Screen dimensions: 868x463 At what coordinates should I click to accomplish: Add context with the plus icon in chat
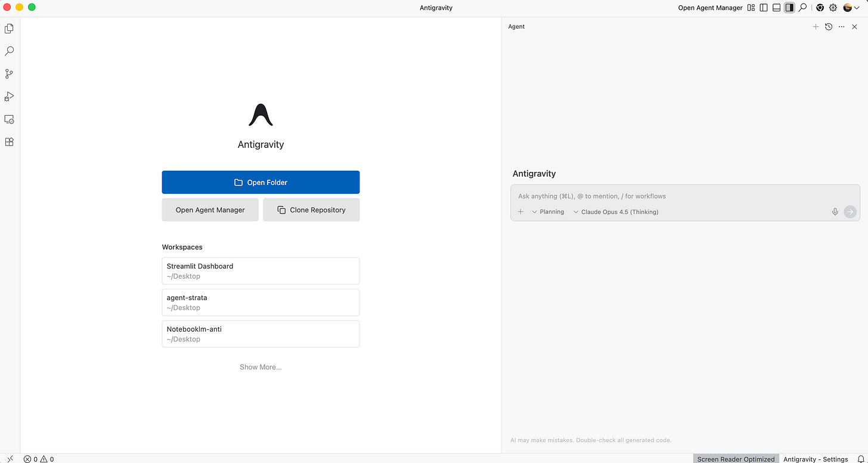(520, 212)
